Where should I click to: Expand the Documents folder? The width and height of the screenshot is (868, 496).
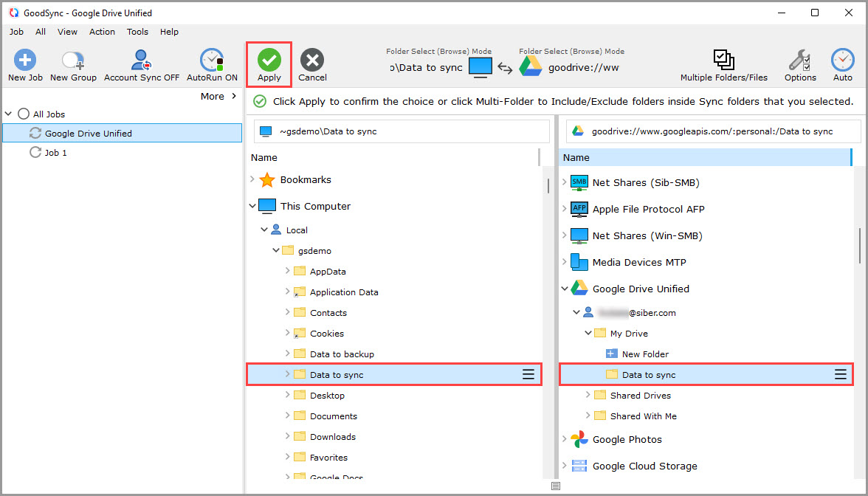coord(287,415)
